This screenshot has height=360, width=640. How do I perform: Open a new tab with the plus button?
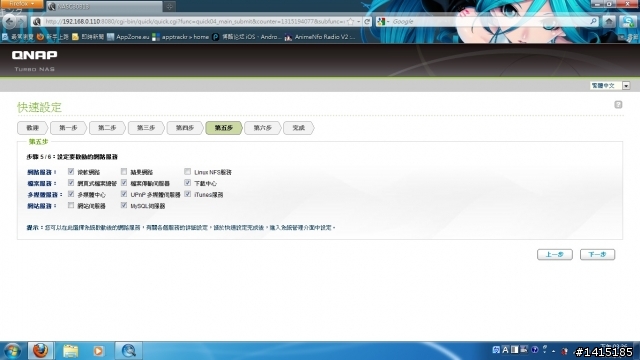pos(169,7)
